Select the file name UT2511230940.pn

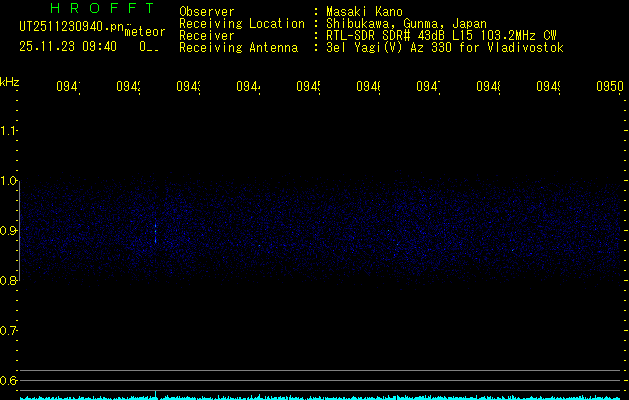pyautogui.click(x=72, y=27)
